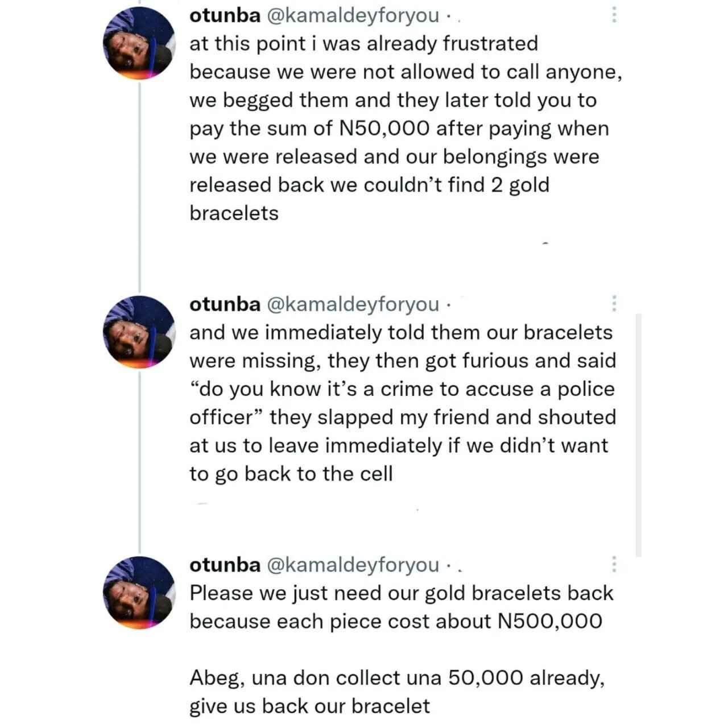The image size is (728, 728).
Task: Click @kamaldeyforyou handle on the third tweet
Action: 353,565
